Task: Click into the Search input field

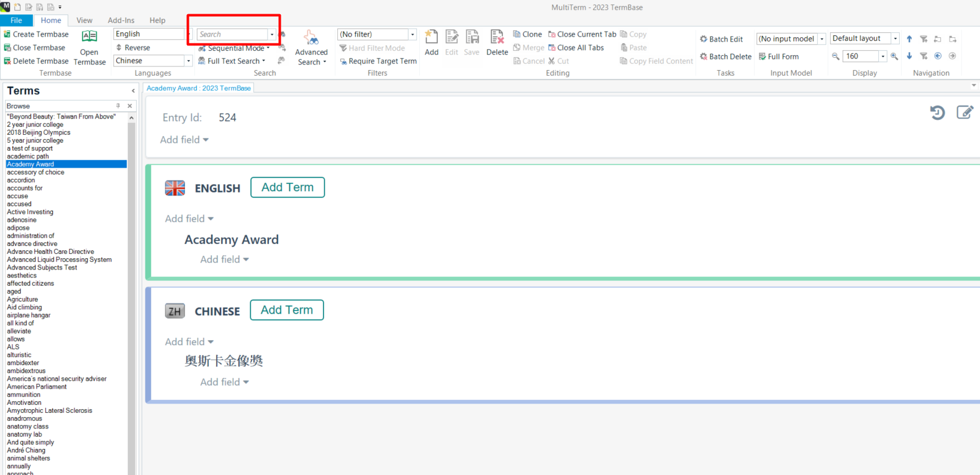Action: (232, 34)
